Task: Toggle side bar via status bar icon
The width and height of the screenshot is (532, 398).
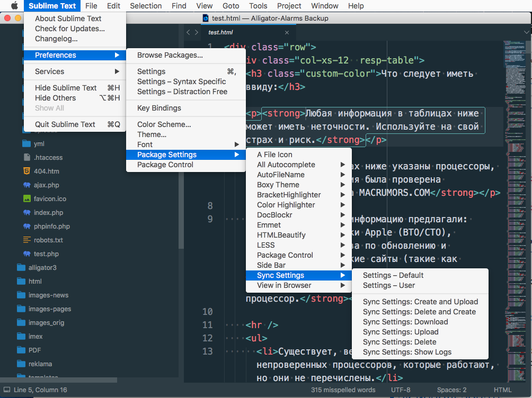Action: [7, 390]
